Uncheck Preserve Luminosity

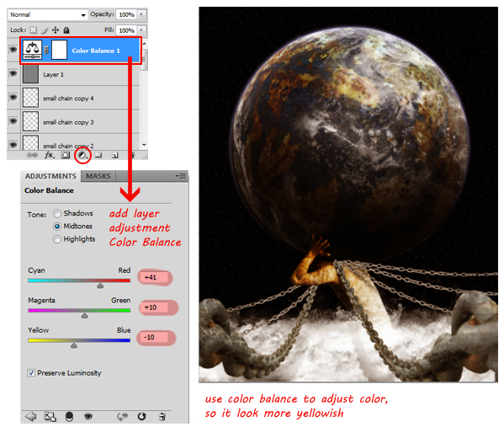[31, 373]
